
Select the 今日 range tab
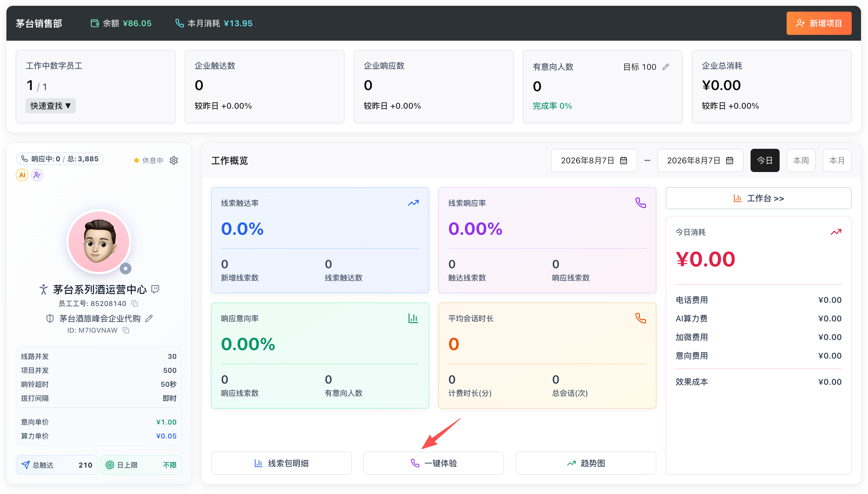click(x=765, y=160)
